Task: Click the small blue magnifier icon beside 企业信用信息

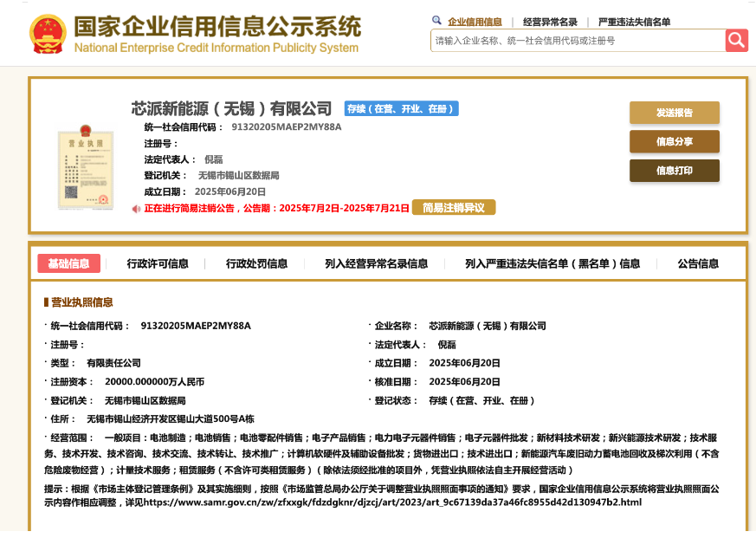Action: click(x=436, y=20)
